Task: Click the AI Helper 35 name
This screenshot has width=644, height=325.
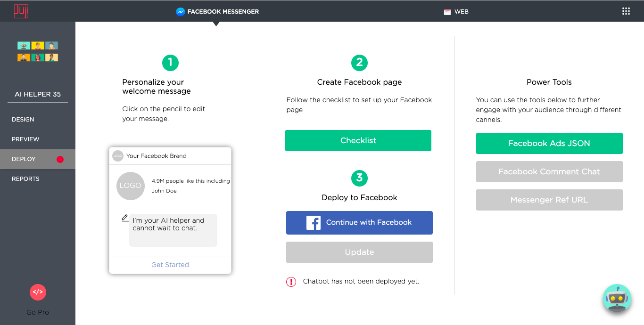Action: (x=38, y=94)
